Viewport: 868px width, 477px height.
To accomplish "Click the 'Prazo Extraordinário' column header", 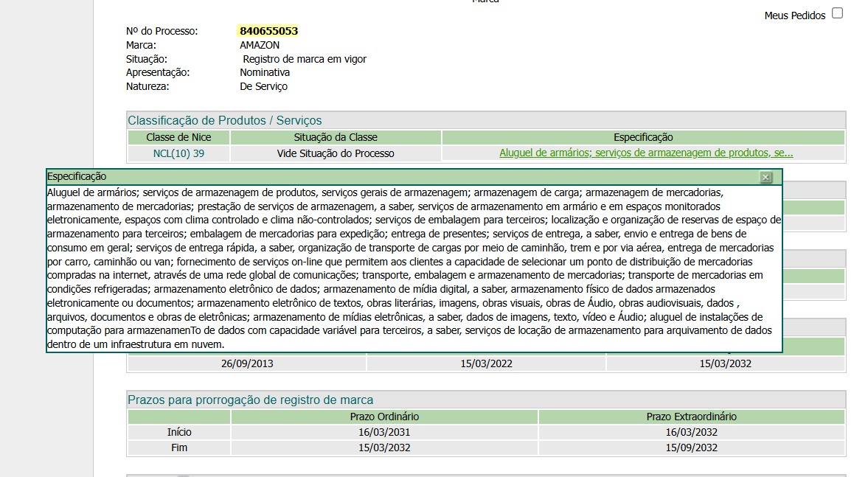I will (x=691, y=417).
